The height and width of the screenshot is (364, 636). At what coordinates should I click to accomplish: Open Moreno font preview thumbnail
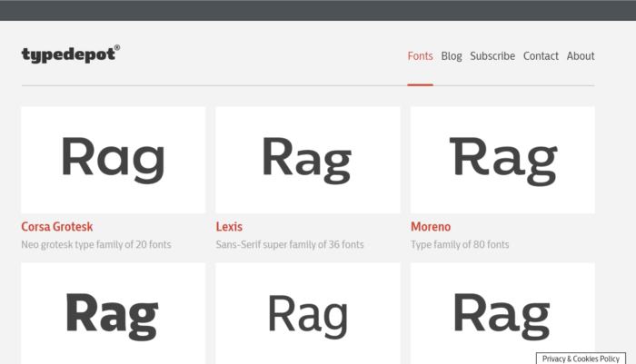[502, 160]
